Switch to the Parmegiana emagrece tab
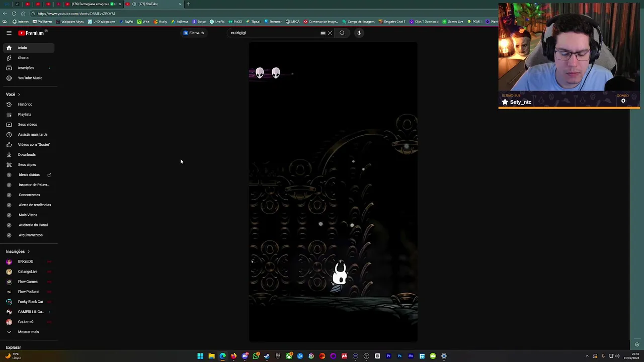 coord(93,4)
